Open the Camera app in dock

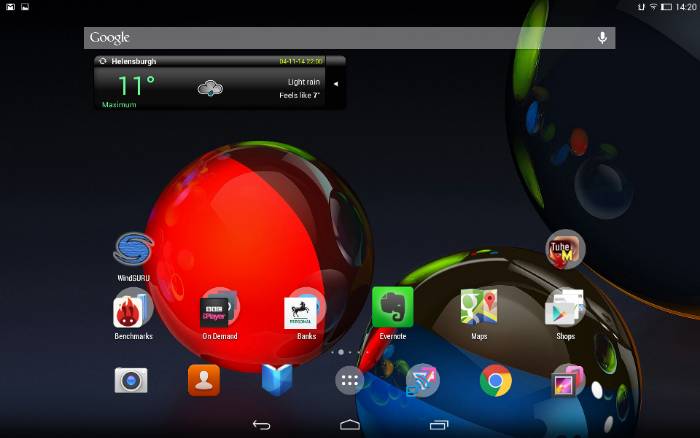point(131,380)
